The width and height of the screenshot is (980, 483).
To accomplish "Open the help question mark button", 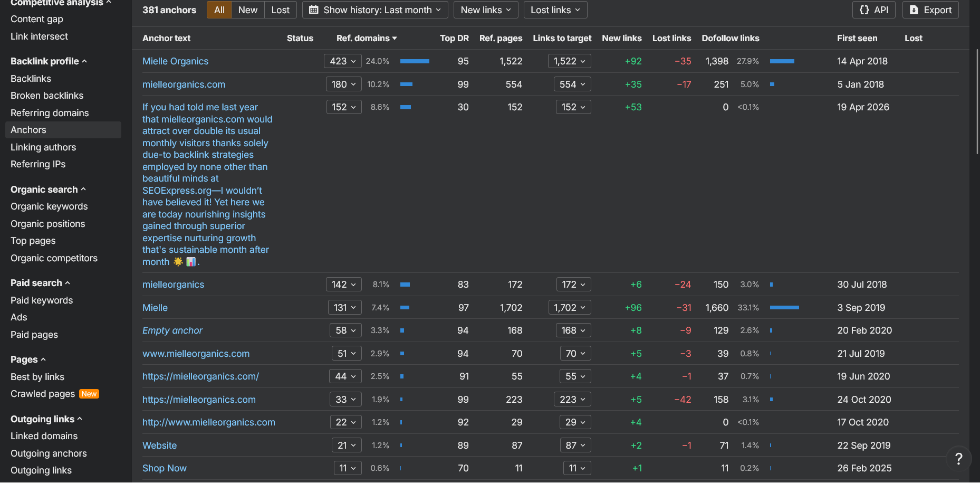I will point(958,459).
